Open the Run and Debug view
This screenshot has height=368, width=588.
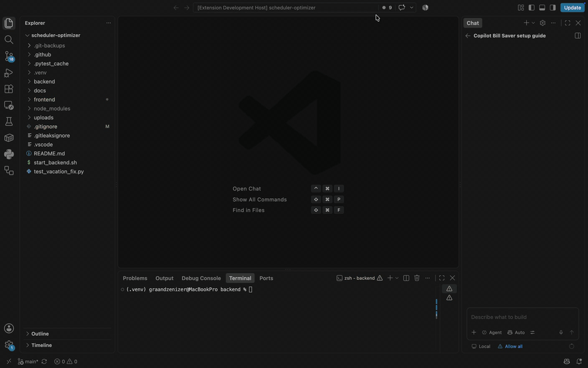tap(9, 73)
